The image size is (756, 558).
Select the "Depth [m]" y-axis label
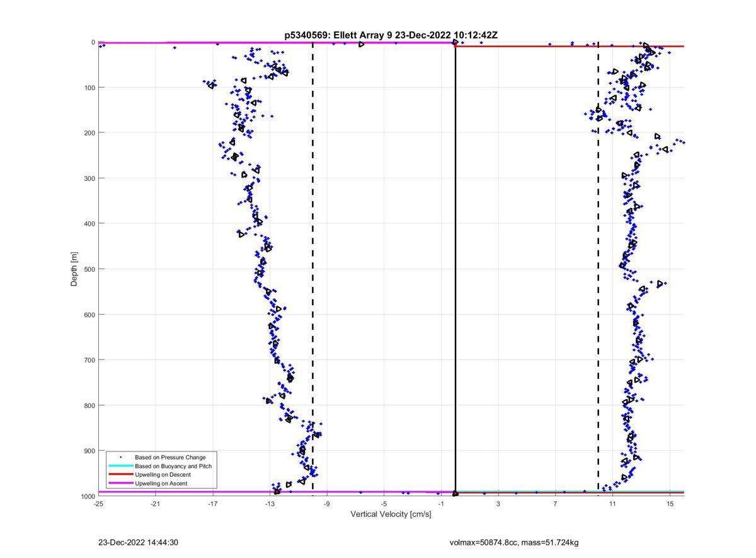(x=74, y=269)
